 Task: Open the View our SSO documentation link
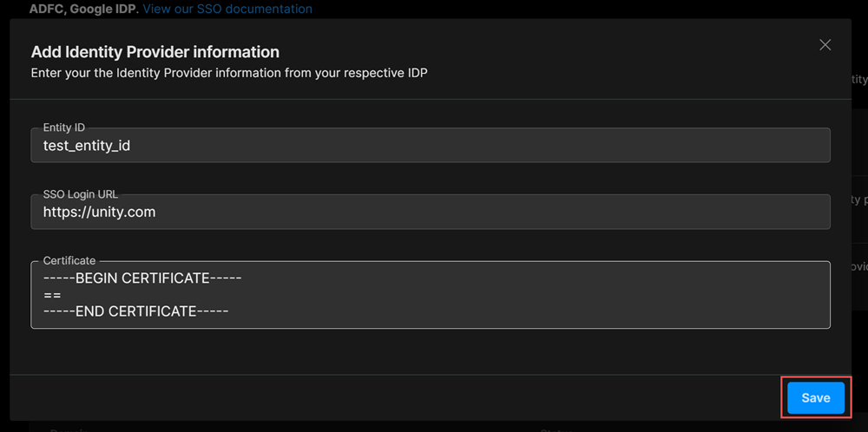coord(227,9)
